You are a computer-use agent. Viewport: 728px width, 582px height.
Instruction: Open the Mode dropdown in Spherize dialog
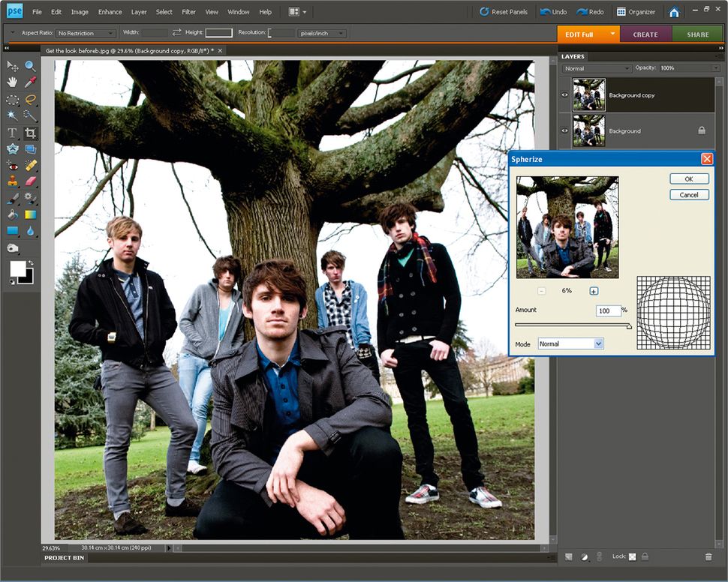tap(569, 343)
